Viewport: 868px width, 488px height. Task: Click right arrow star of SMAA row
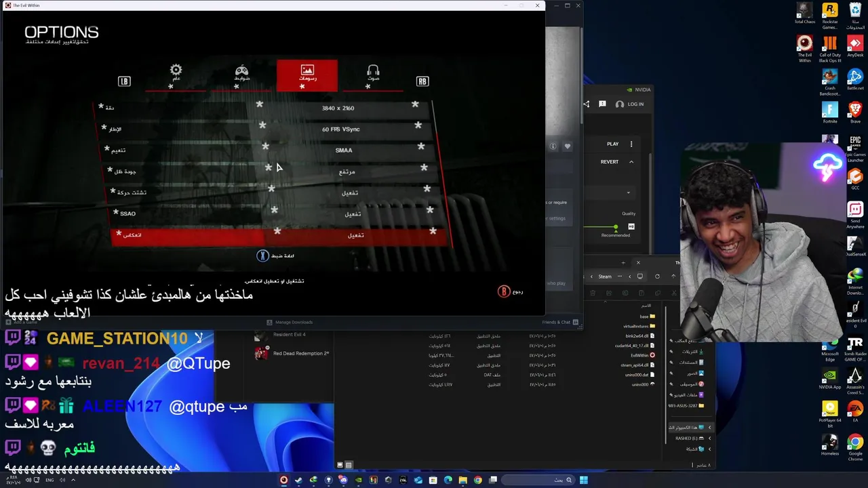tap(421, 146)
